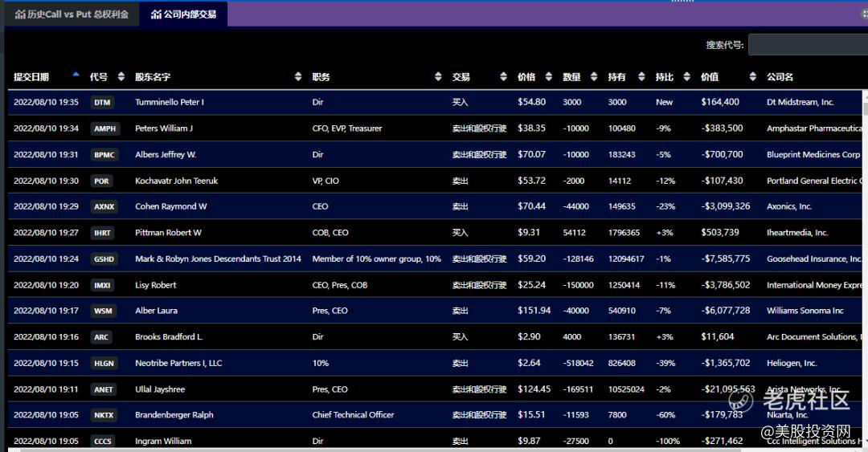Click Chief Technical Officer title cell
The height and width of the screenshot is (452, 868).
(353, 415)
